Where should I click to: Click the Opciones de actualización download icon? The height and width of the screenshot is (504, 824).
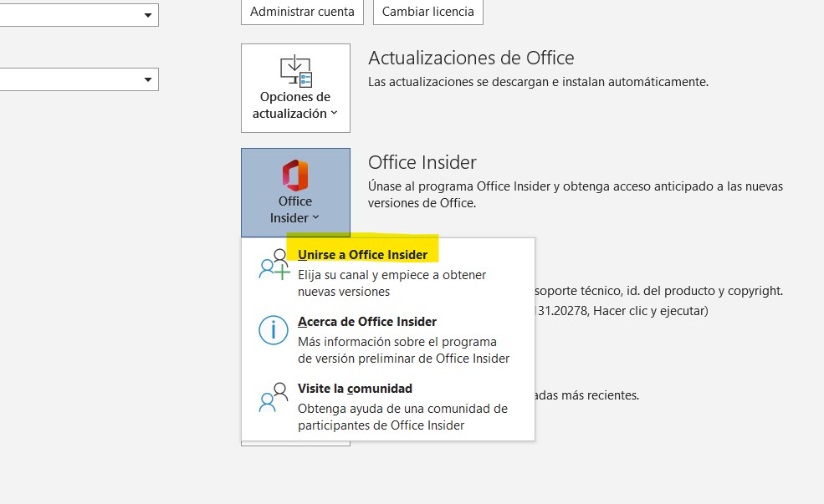tap(294, 70)
